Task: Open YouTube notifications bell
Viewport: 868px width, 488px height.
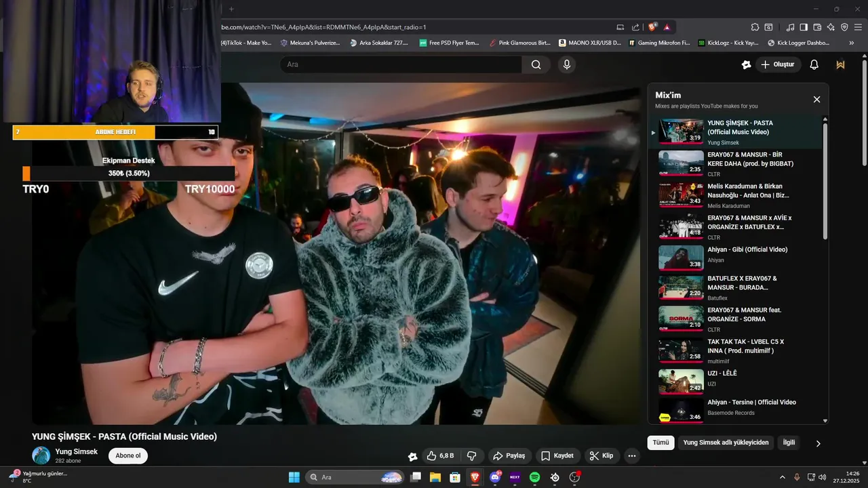Action: (x=814, y=64)
